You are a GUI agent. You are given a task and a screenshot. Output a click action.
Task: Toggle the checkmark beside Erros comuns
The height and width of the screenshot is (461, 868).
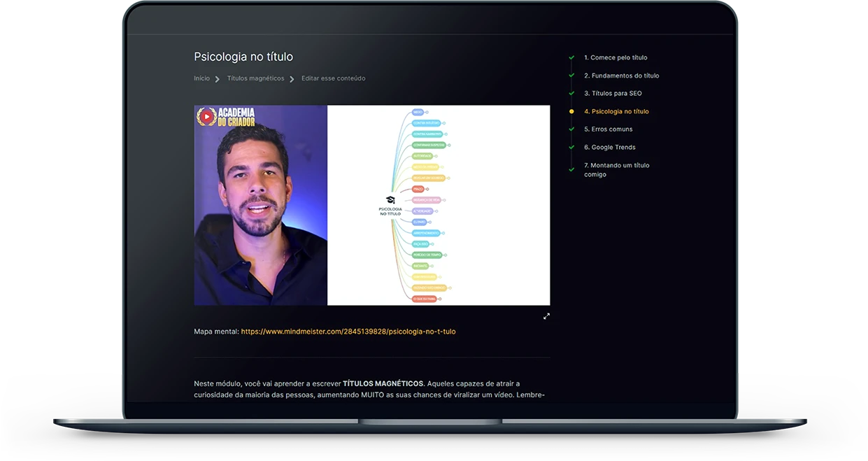point(571,129)
